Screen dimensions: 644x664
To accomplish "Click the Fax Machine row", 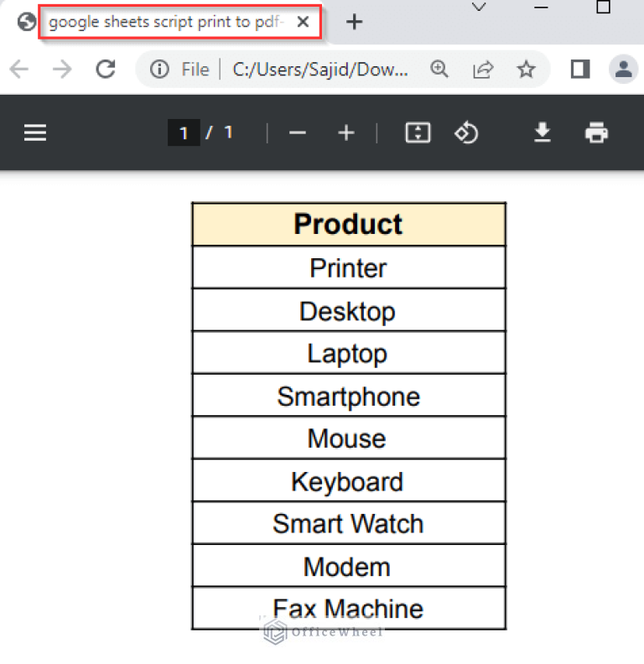I will [x=349, y=609].
